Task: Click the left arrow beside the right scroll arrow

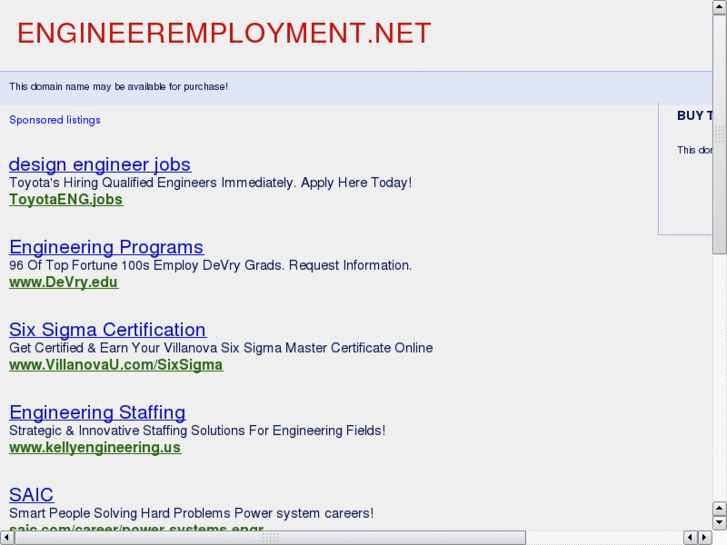Action: [691, 537]
